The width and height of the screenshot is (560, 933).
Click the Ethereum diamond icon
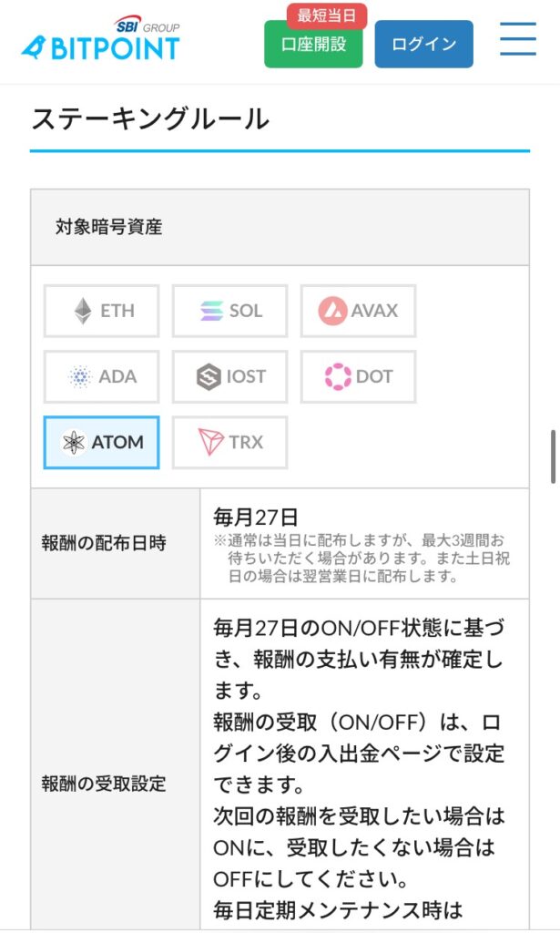83,311
